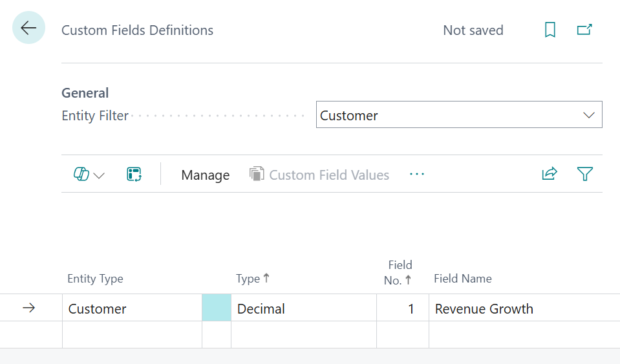Click the Share icon
This screenshot has width=620, height=364.
[549, 174]
